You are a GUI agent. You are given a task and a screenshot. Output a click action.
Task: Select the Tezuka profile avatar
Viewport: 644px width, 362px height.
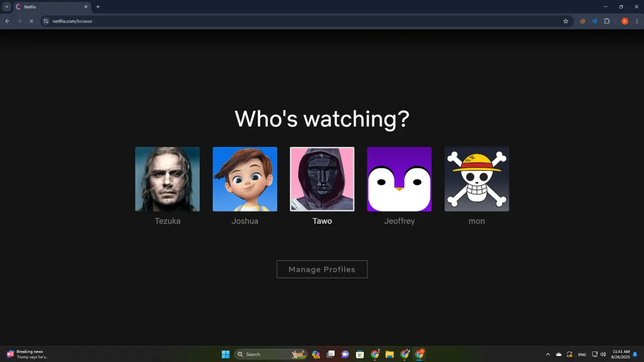point(168,179)
